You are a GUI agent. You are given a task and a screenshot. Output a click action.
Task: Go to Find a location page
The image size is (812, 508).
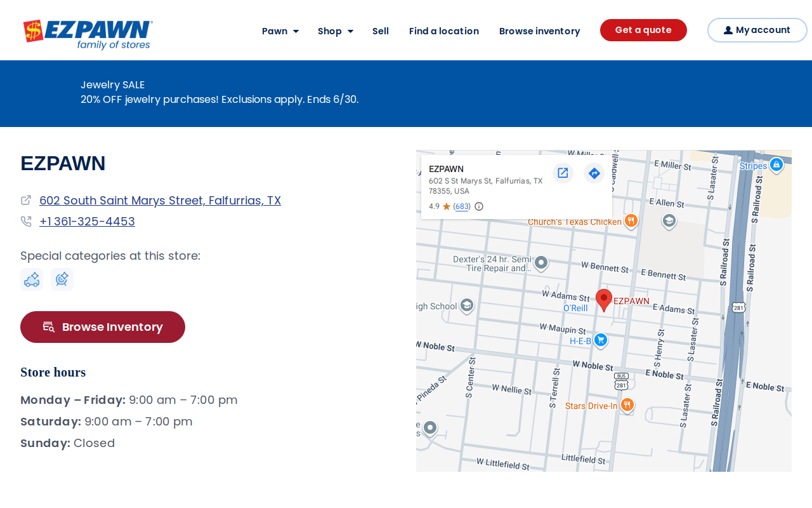click(x=444, y=31)
